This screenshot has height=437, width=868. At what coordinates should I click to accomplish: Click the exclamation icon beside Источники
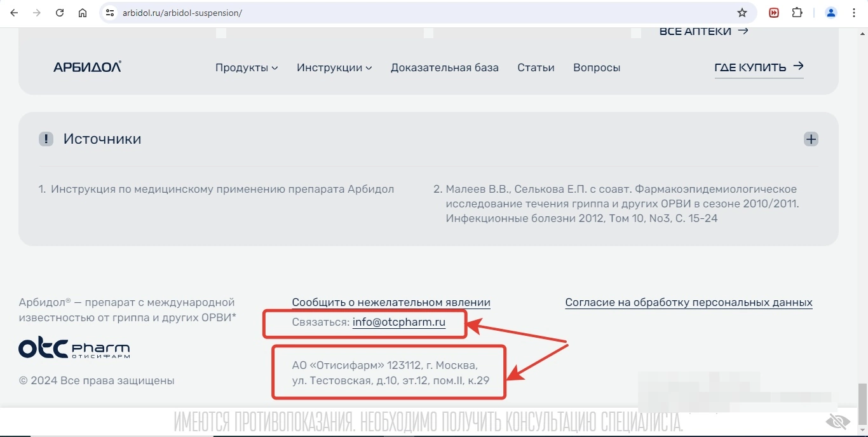click(x=46, y=139)
